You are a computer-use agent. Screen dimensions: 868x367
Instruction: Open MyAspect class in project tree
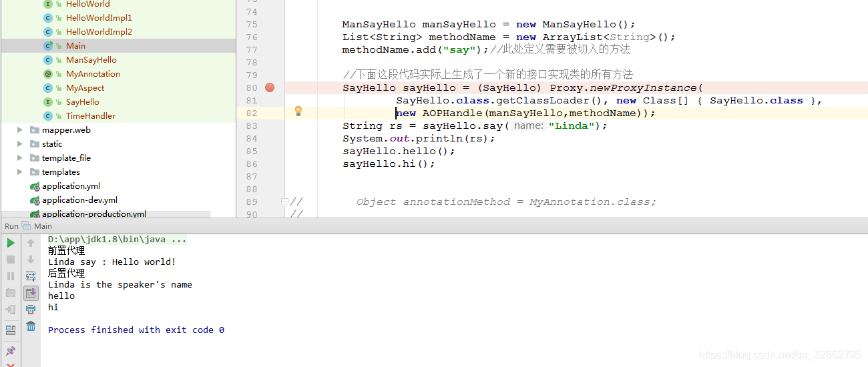click(85, 88)
